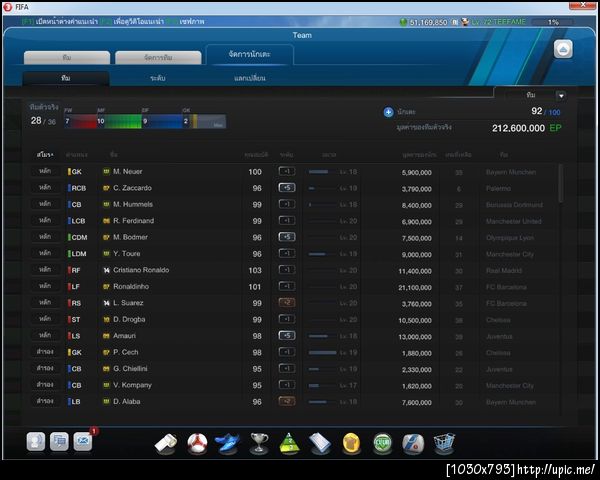Viewport: 600px width, 480px height.
Task: Click the squad composition FW MF DF GK bar
Action: click(145, 121)
